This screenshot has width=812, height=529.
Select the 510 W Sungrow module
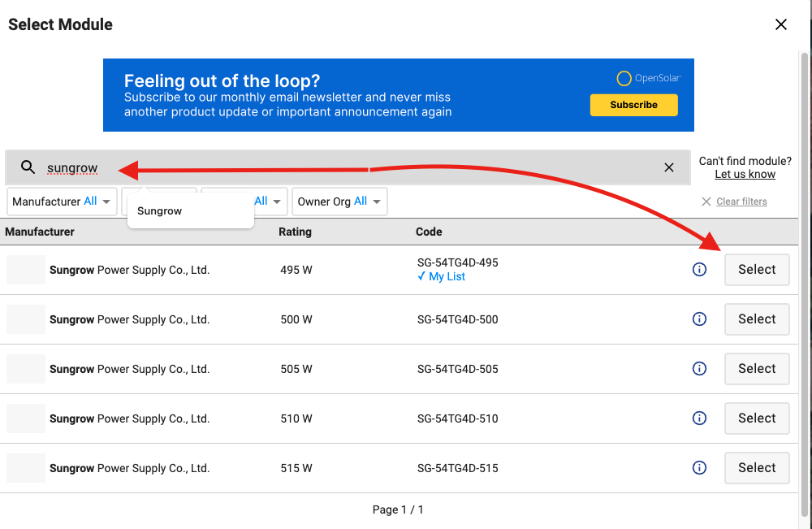tap(757, 418)
